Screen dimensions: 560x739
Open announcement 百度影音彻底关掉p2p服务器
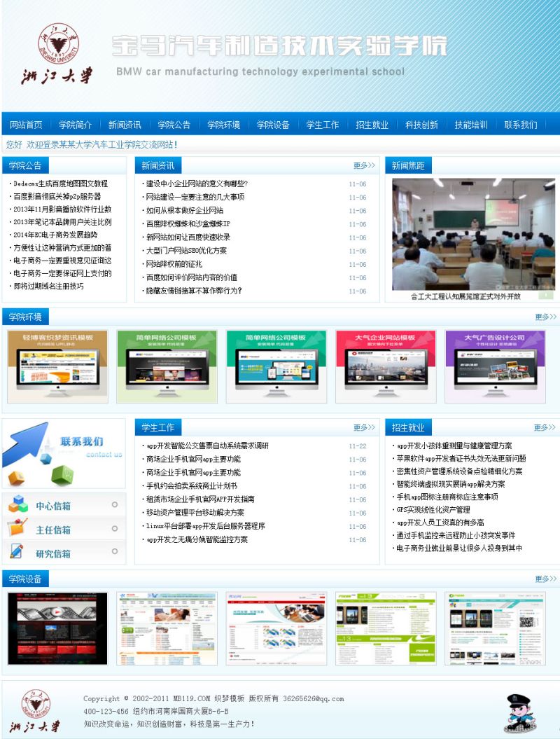[57, 196]
